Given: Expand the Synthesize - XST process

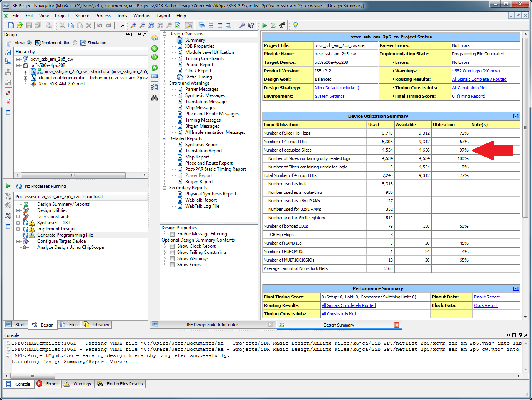Looking at the screenshot, I should tap(18, 223).
